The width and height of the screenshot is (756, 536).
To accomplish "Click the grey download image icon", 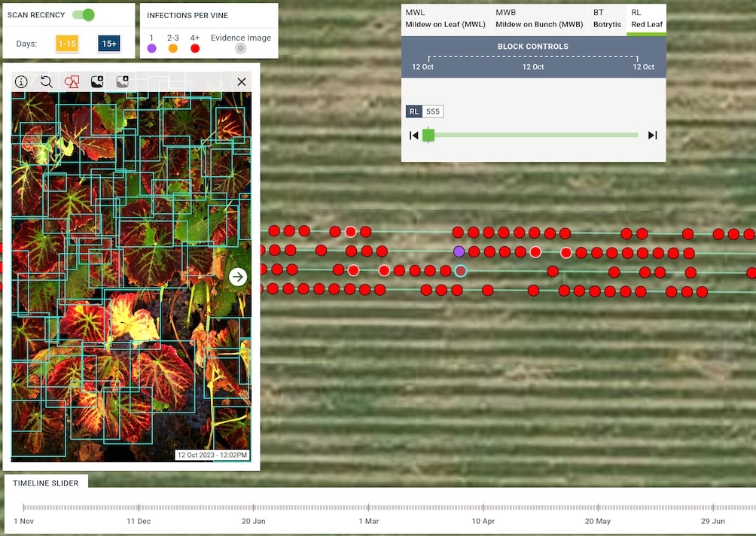I will (122, 81).
